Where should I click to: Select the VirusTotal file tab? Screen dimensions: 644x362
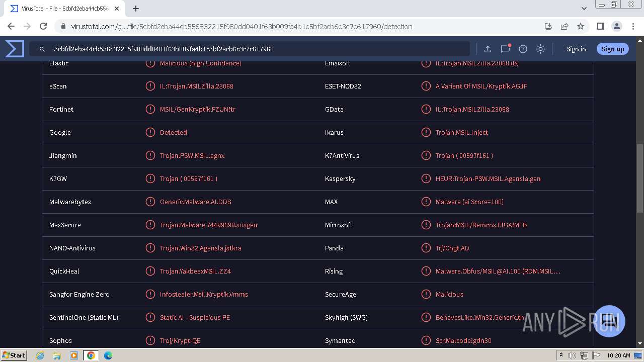[64, 9]
